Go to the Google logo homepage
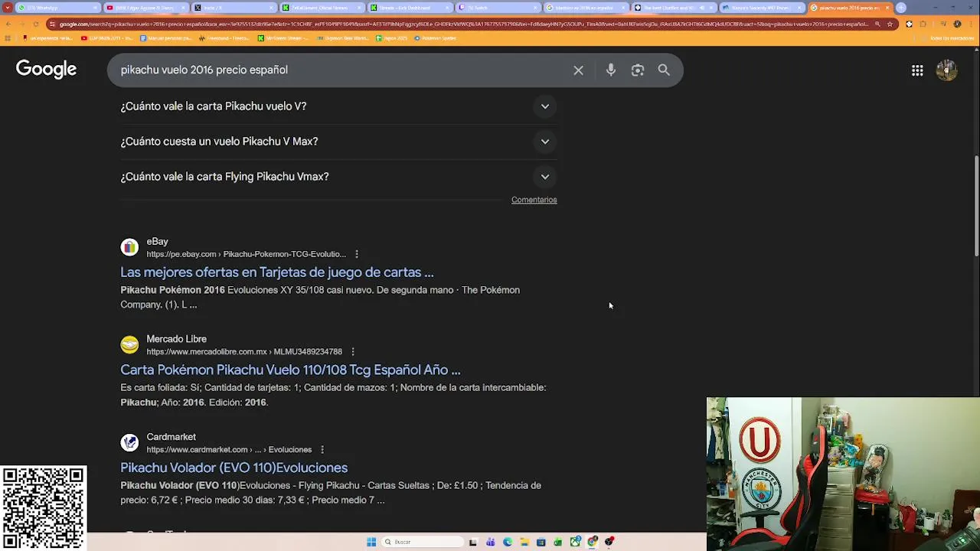980x551 pixels. click(x=46, y=70)
